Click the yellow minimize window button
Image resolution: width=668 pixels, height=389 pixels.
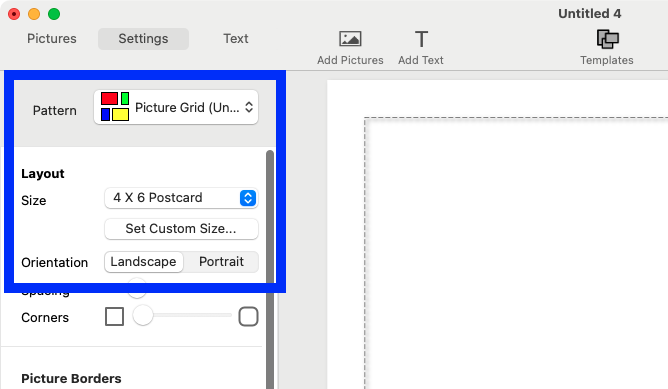(x=34, y=14)
